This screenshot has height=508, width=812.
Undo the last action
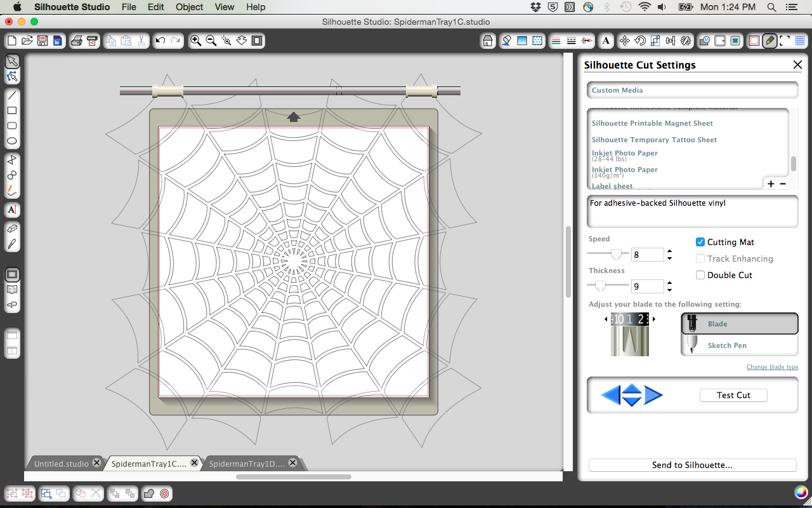pos(160,41)
